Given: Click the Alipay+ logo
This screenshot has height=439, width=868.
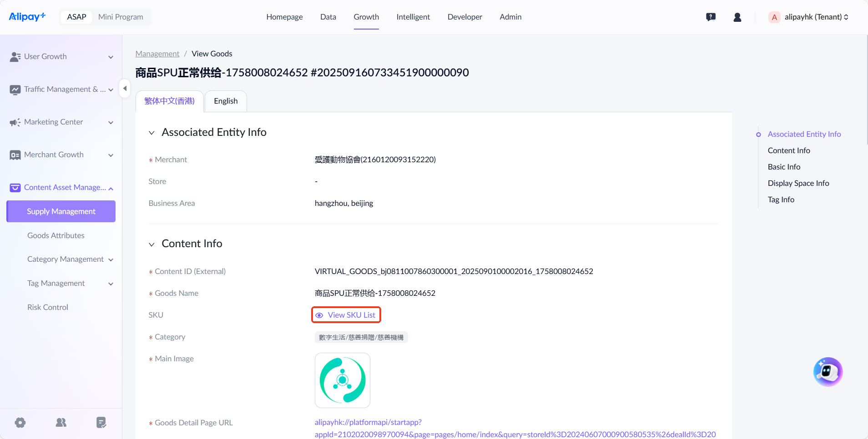Looking at the screenshot, I should (x=27, y=17).
